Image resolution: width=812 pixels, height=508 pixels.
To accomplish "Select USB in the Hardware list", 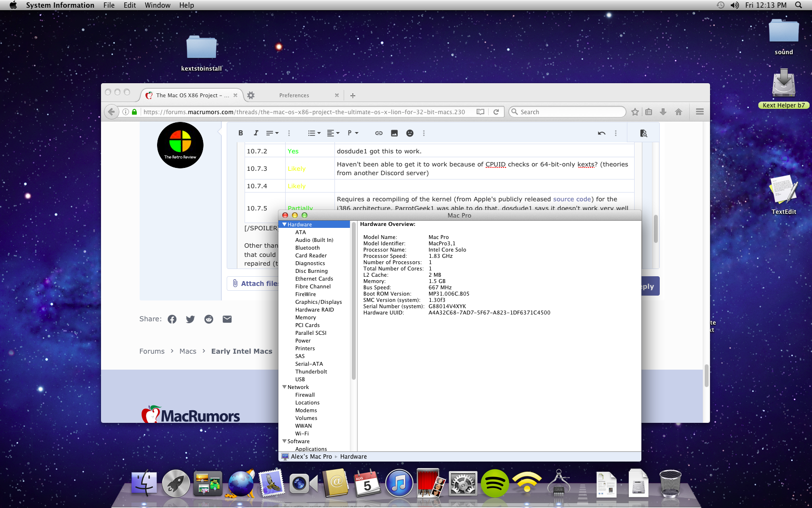I will point(300,379).
